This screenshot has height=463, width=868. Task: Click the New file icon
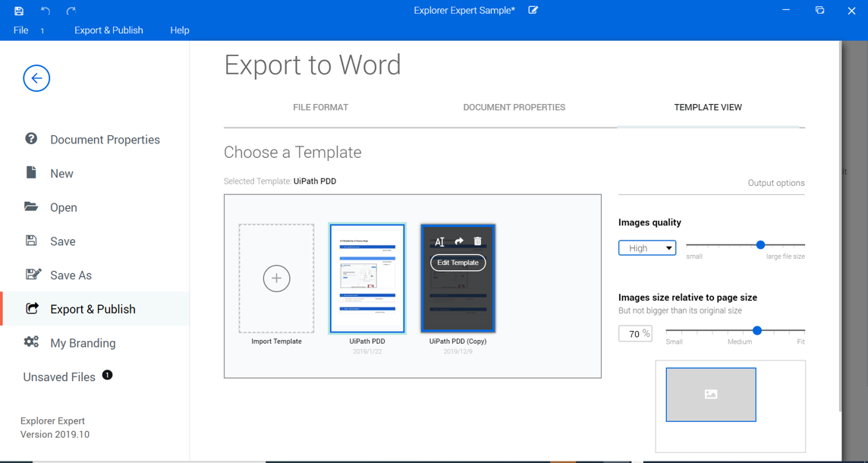tap(31, 173)
